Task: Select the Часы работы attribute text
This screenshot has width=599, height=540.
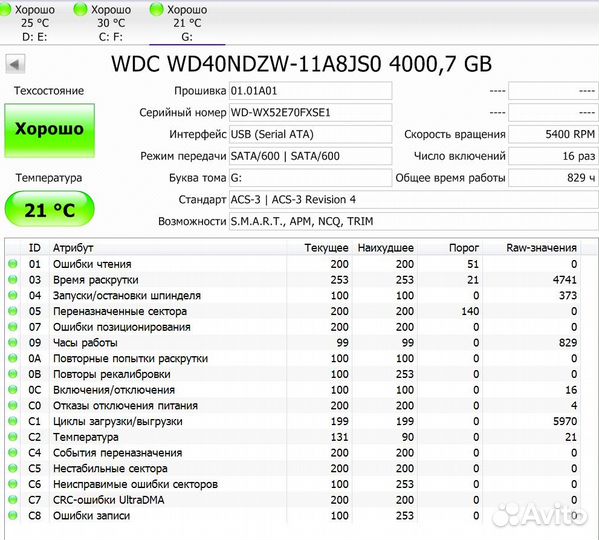Action: [x=85, y=343]
